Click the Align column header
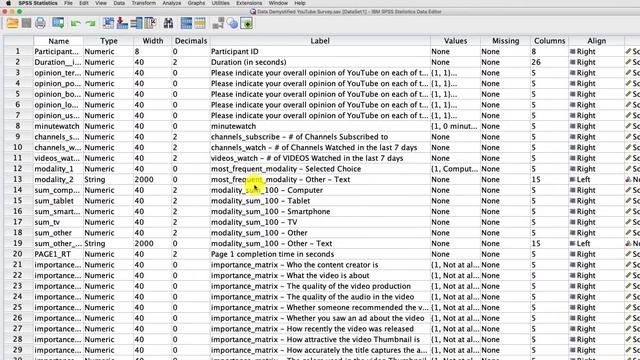 (x=596, y=41)
